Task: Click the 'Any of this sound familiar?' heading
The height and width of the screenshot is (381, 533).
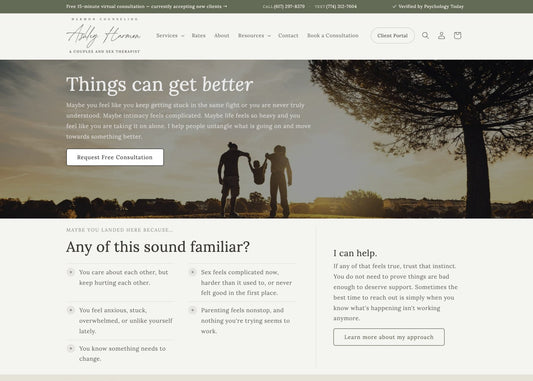Action: tap(158, 247)
